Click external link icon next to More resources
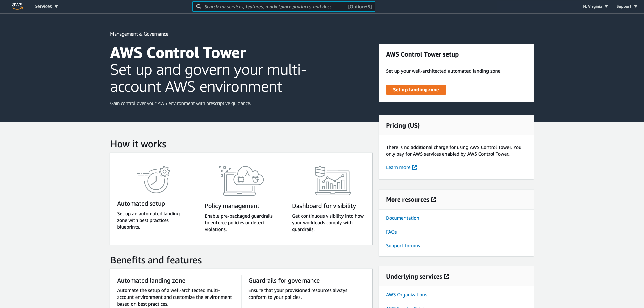 click(434, 200)
